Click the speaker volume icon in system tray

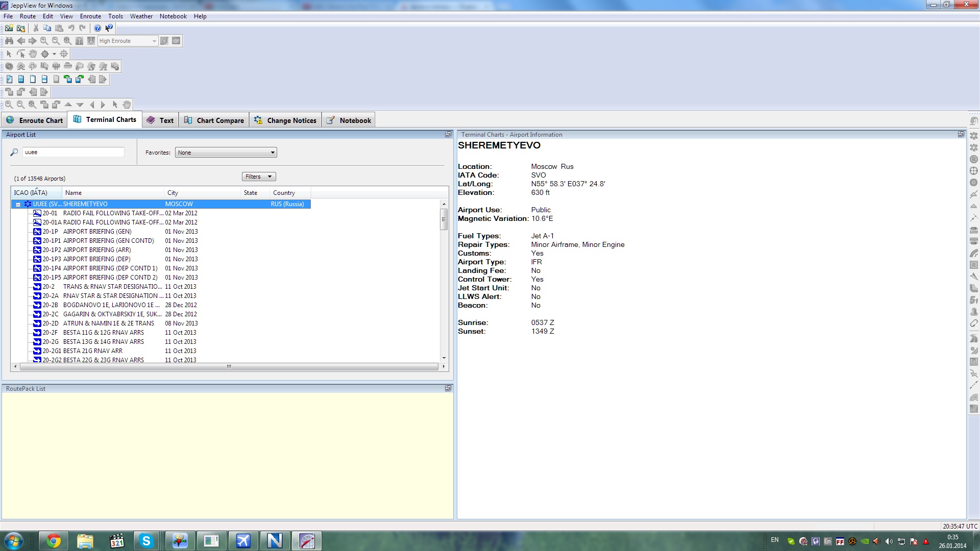[889, 541]
